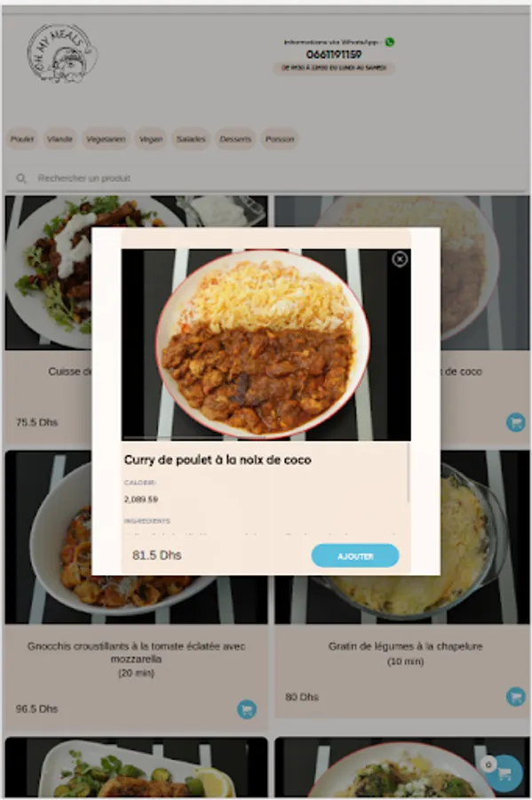Select the Viande category filter
The image size is (532, 800).
point(60,139)
